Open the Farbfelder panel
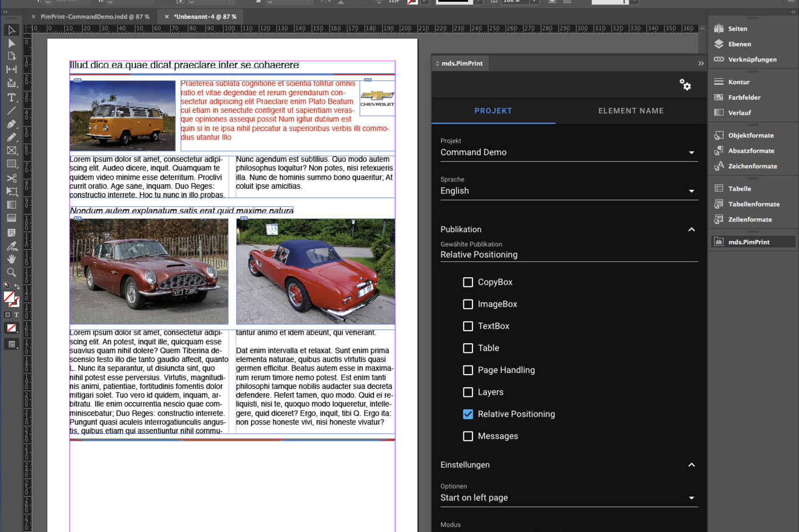The width and height of the screenshot is (799, 532). tap(744, 98)
